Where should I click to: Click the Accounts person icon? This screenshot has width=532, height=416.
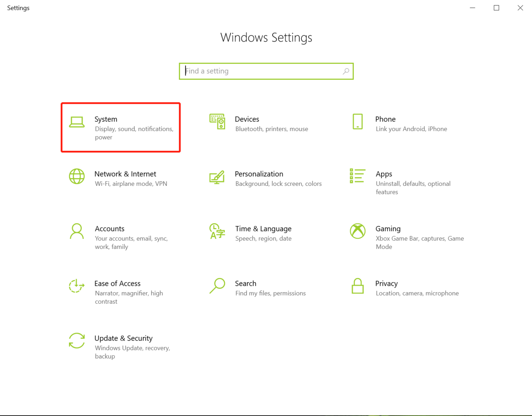[77, 231]
